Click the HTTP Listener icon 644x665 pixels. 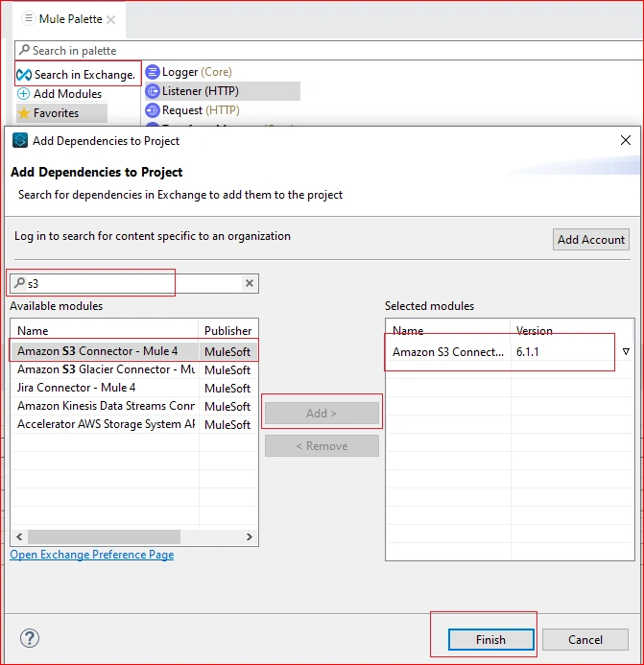(x=153, y=91)
